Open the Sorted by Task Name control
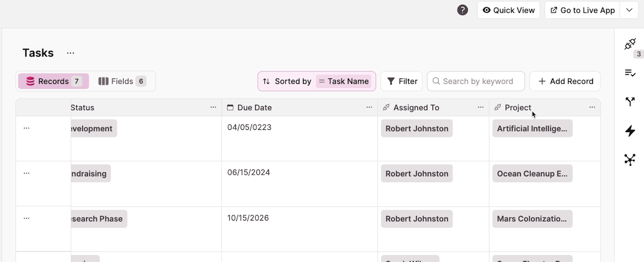Viewport: 644px width, 262px height. pos(317,81)
